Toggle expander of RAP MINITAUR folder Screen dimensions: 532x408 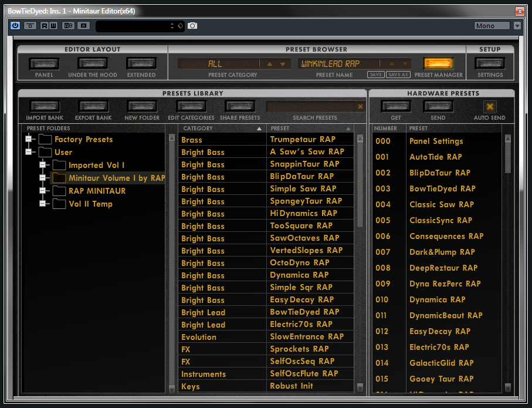click(42, 191)
